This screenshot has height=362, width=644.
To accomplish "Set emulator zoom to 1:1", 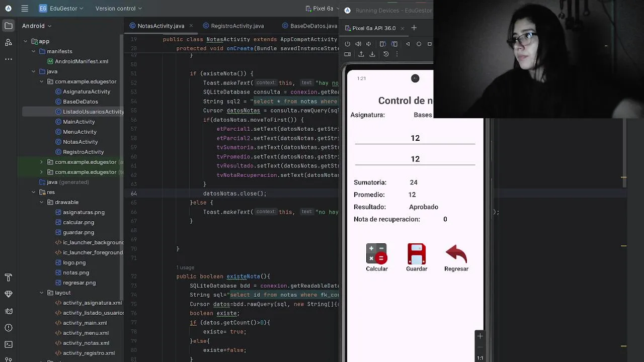I will (480, 358).
